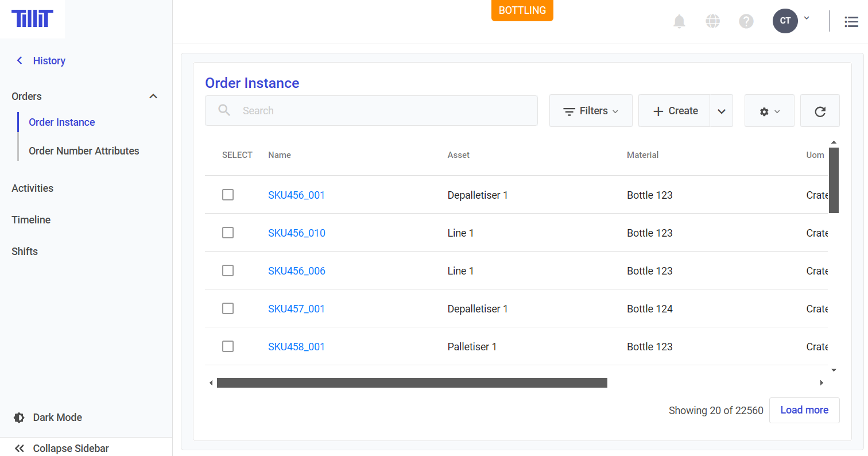The height and width of the screenshot is (456, 868).
Task: Expand the Create button dropdown arrow
Action: (722, 111)
